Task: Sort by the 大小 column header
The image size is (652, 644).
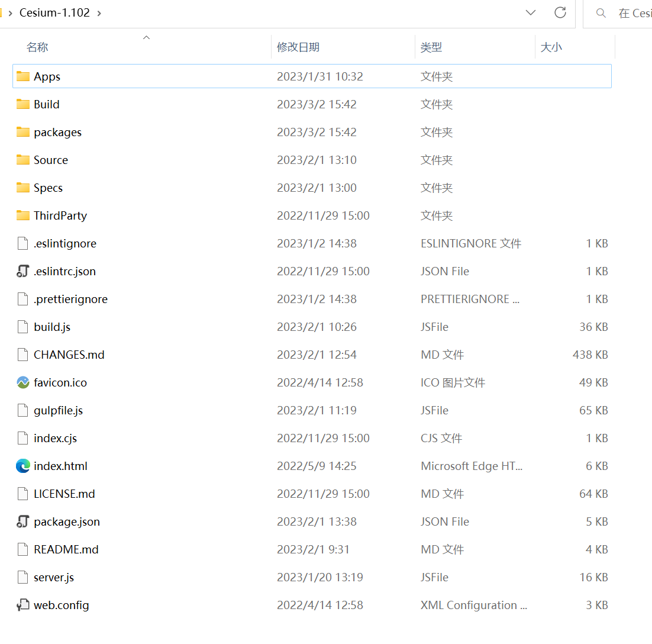Action: tap(551, 47)
